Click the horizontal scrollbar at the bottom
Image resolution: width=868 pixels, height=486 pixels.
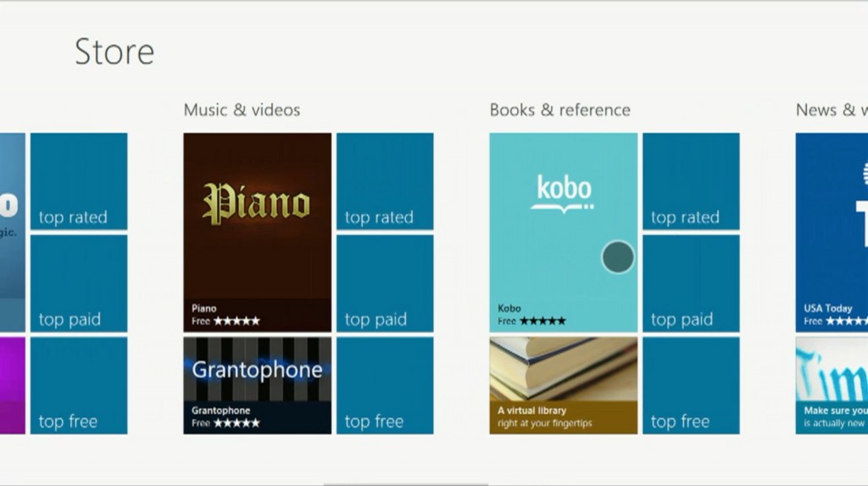pyautogui.click(x=406, y=484)
